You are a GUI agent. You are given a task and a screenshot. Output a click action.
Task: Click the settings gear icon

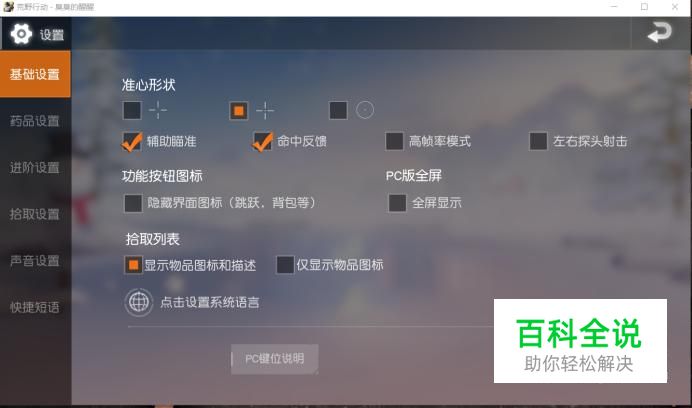pyautogui.click(x=21, y=34)
